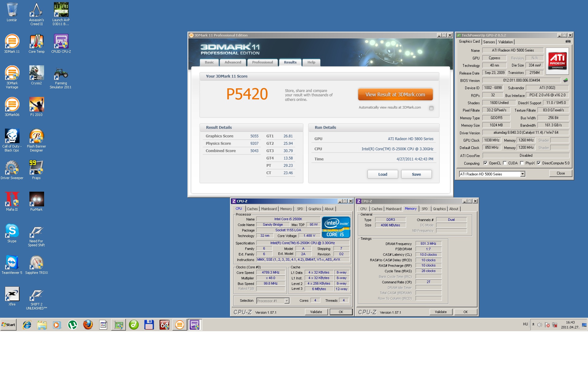Expand GPU-Z graphics card selection dropdown
This screenshot has width=588, height=368.
coord(522,174)
